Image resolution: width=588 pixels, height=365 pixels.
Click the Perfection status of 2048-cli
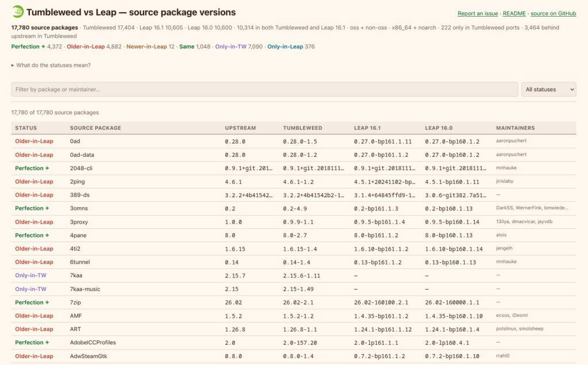(32, 168)
